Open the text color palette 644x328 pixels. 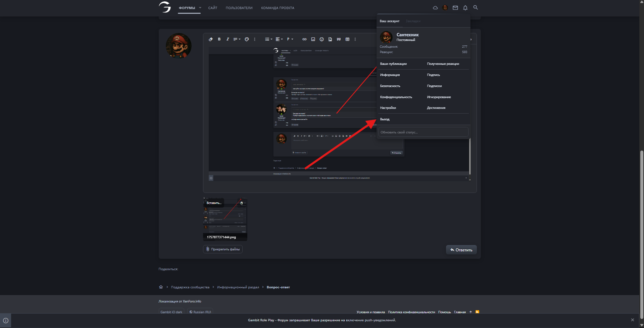pyautogui.click(x=247, y=39)
